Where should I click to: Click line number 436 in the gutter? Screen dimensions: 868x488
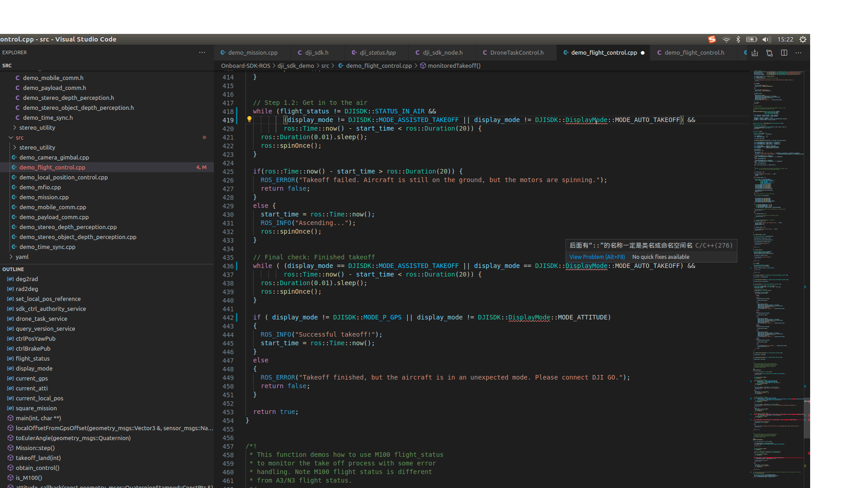pyautogui.click(x=228, y=266)
